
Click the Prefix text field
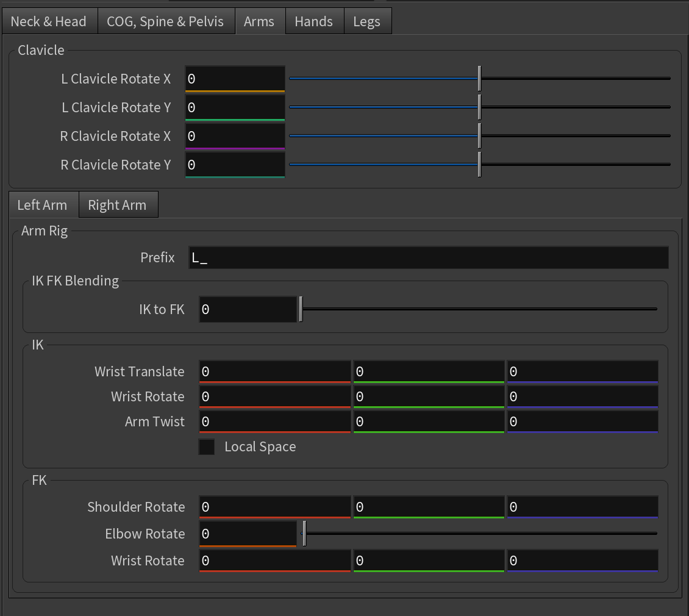click(x=428, y=258)
